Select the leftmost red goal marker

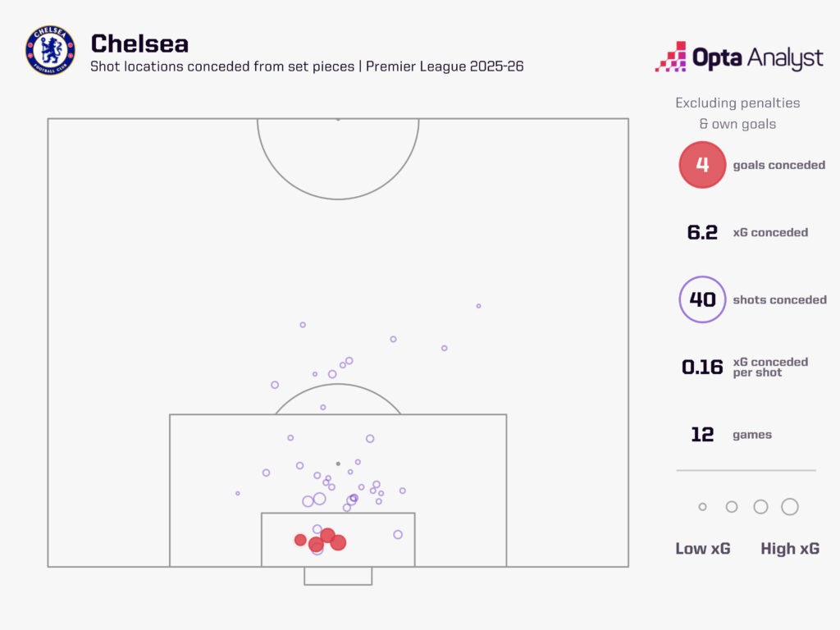point(300,540)
